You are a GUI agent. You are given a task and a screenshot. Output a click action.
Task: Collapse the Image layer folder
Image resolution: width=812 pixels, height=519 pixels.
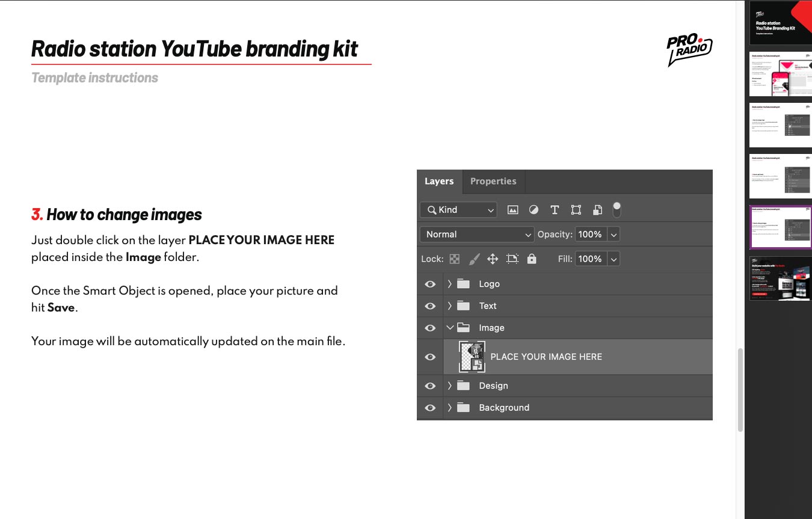tap(450, 328)
